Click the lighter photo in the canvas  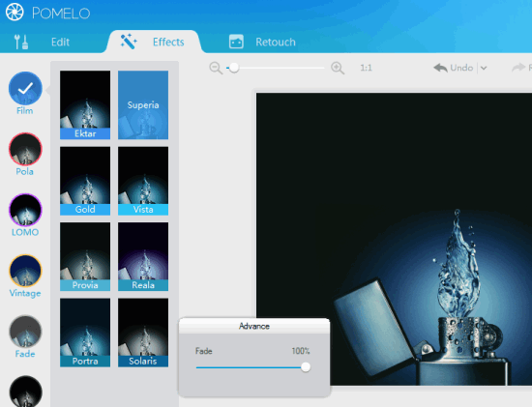[x=394, y=239]
